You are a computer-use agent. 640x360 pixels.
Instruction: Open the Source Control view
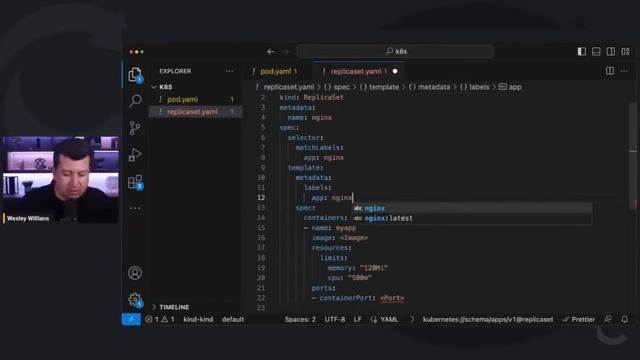135,128
